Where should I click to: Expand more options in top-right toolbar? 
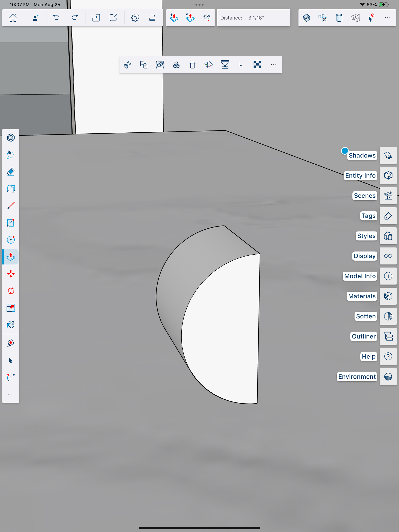(x=387, y=18)
